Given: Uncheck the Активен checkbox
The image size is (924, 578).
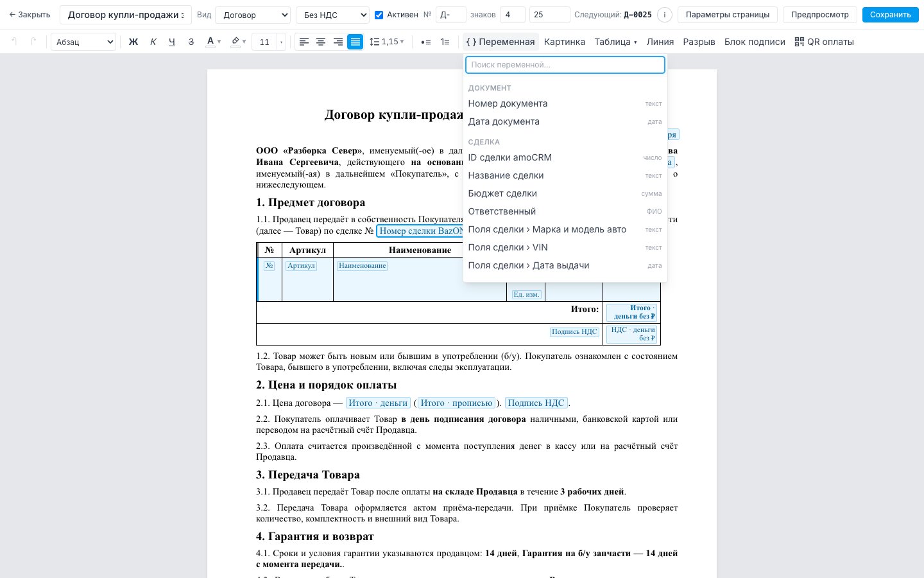Looking at the screenshot, I should click(379, 15).
